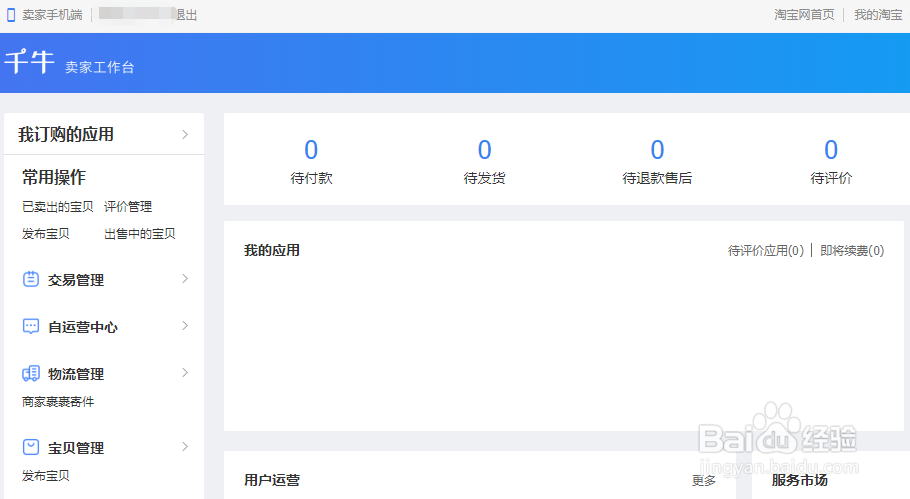Expand the 宝贝管理 chevron arrow
The width and height of the screenshot is (910, 499).
coord(185,447)
